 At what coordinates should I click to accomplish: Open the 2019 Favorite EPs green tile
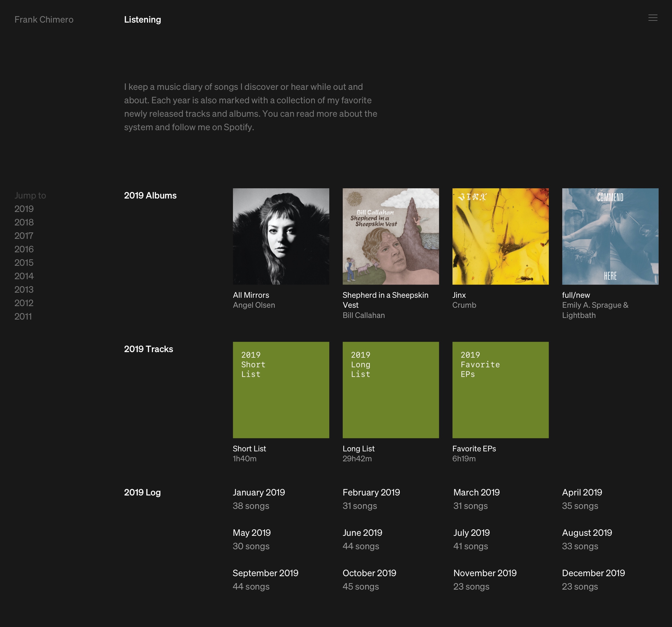click(x=501, y=390)
